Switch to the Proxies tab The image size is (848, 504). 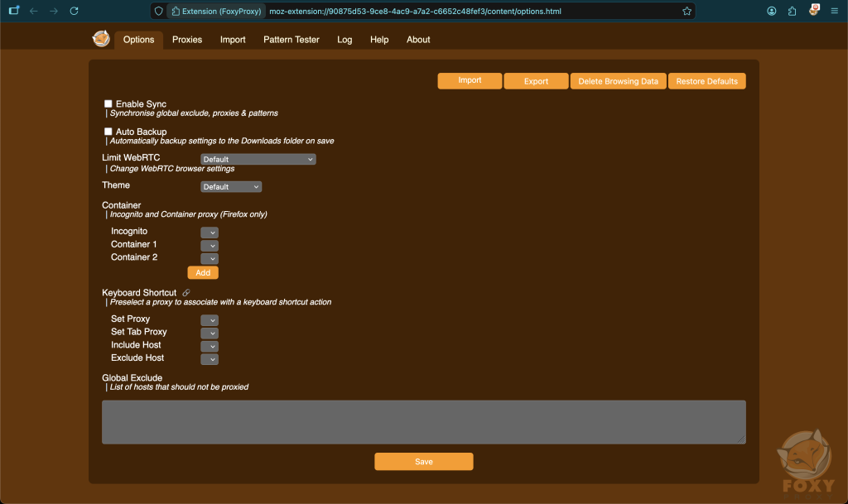pos(187,40)
